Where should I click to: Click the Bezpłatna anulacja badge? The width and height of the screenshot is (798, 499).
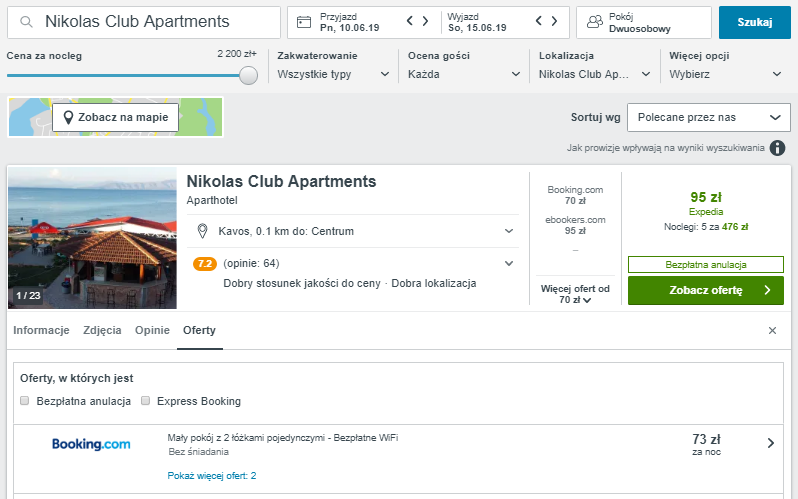pos(705,265)
